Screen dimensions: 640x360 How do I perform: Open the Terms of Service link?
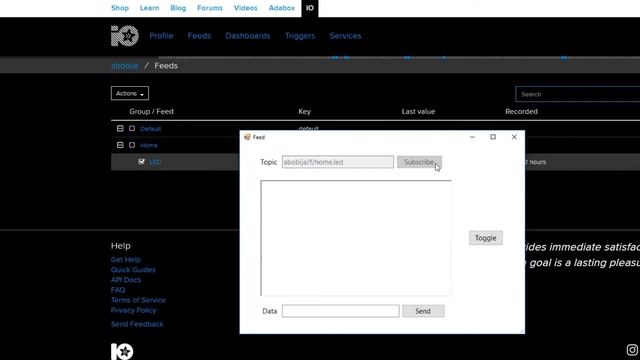(x=138, y=300)
